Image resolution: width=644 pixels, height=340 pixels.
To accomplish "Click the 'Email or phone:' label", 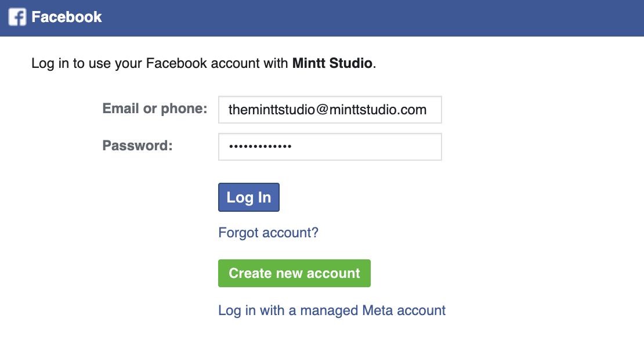I will coord(154,108).
